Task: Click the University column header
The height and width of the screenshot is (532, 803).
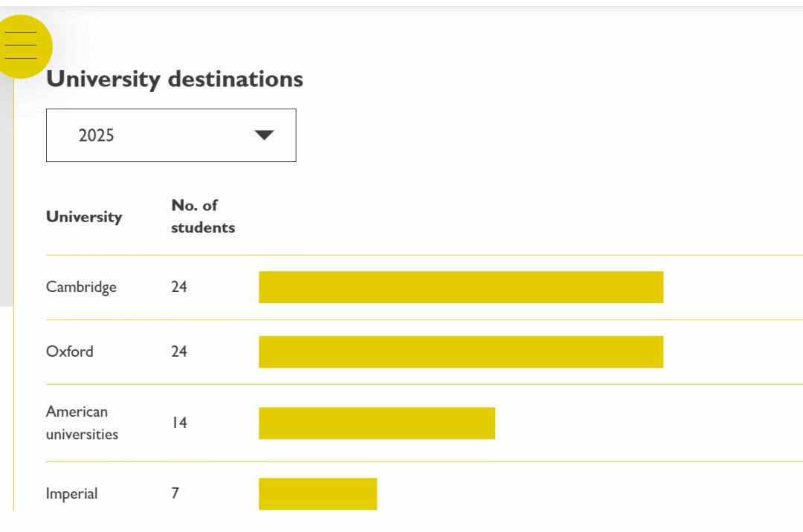Action: [84, 217]
